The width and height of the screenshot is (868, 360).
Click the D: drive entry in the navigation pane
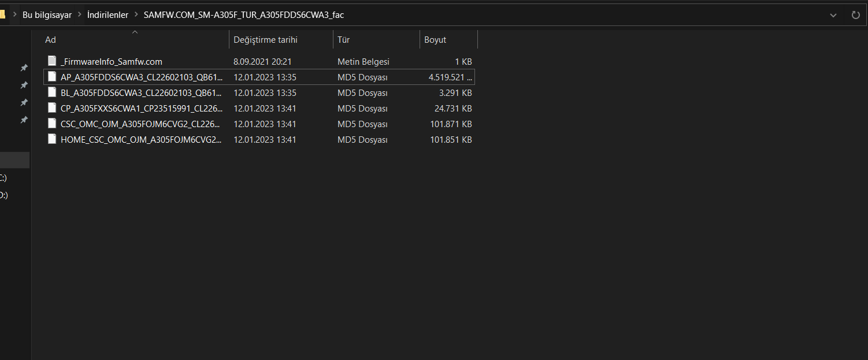tap(4, 195)
